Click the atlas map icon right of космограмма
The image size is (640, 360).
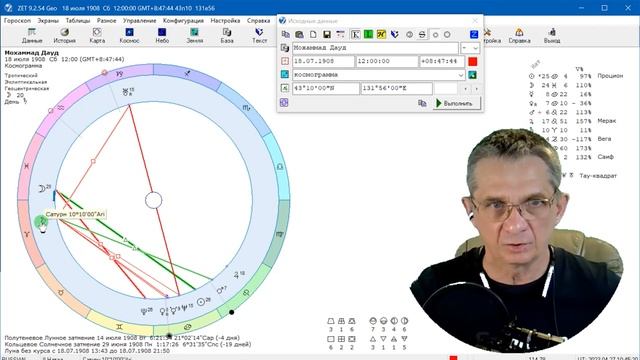[x=472, y=75]
